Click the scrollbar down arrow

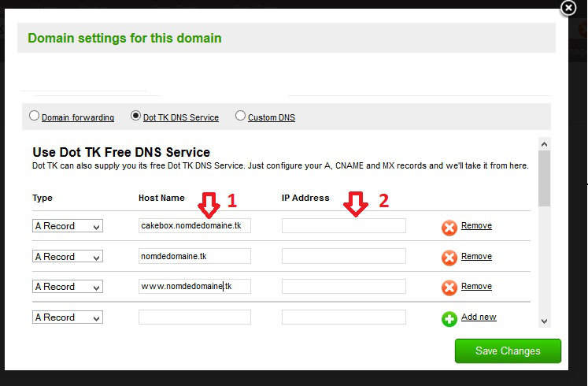pyautogui.click(x=544, y=321)
